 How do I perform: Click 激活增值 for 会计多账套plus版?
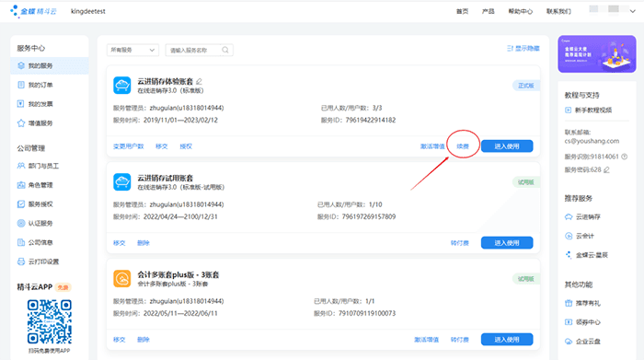click(x=426, y=340)
